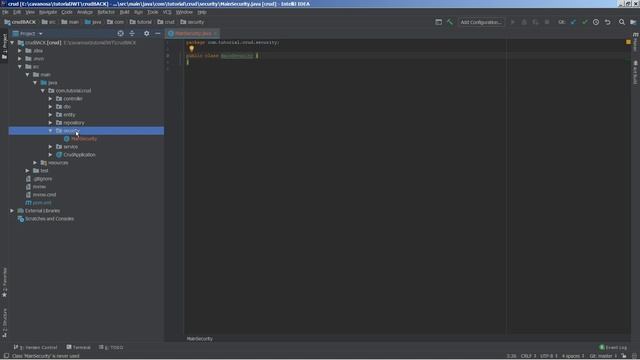The height and width of the screenshot is (360, 640).
Task: Click the Collapse All icon in Project panel
Action: coord(132,33)
